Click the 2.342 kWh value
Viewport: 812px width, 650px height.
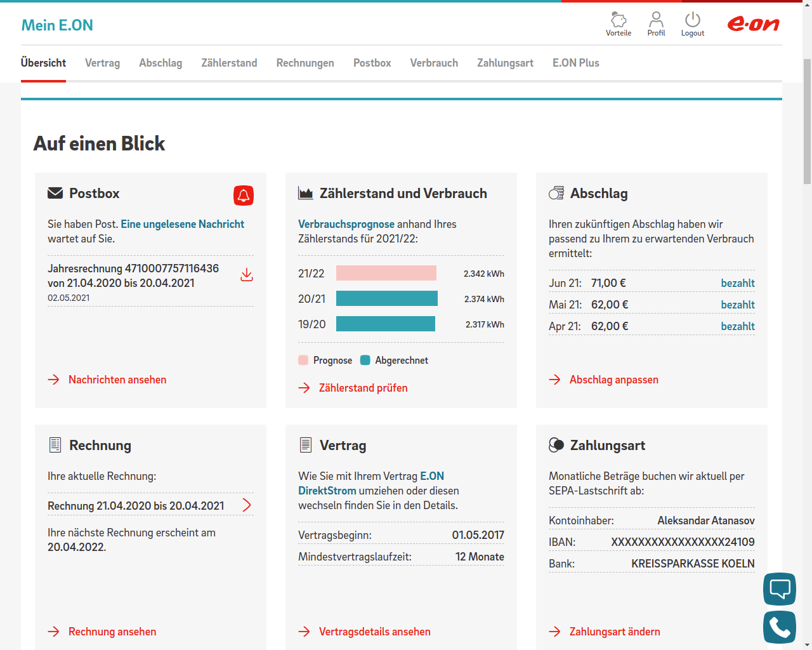[x=483, y=274]
